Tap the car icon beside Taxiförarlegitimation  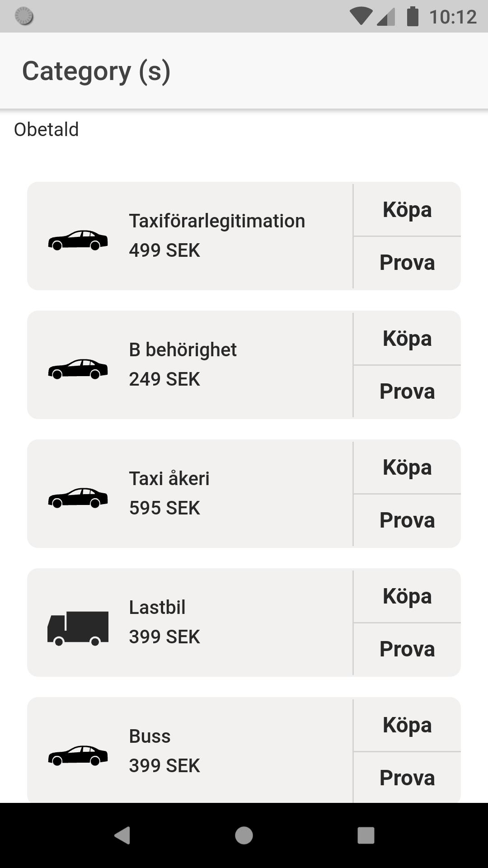coord(78,240)
